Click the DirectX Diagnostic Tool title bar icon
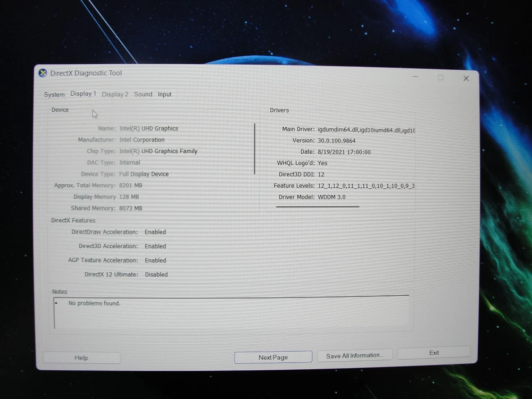This screenshot has height=399, width=532. coord(43,73)
